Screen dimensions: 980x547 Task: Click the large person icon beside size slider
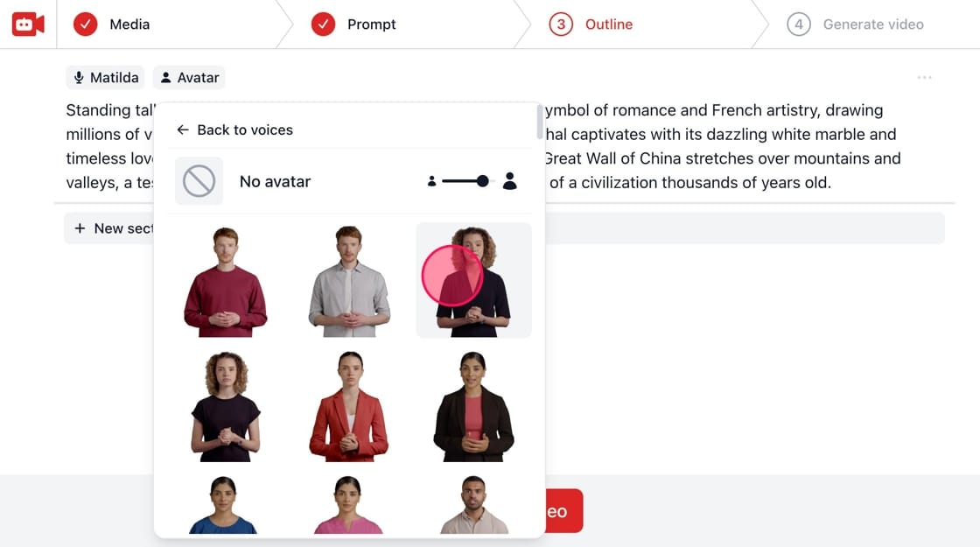(510, 181)
